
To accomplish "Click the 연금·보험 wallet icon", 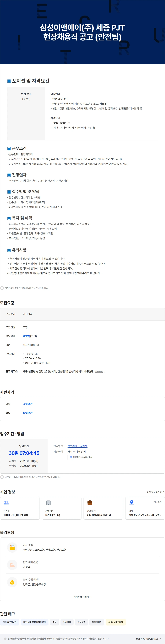I will point(12,547).
